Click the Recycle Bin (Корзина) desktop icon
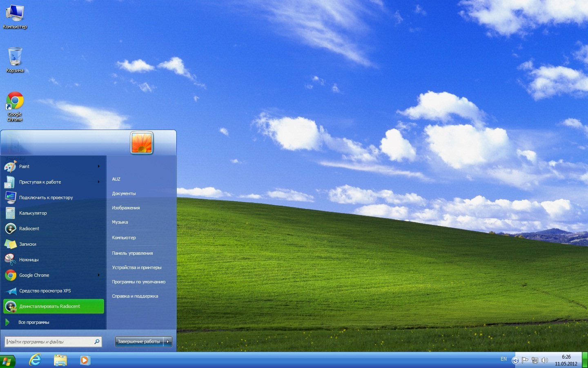 (x=15, y=57)
